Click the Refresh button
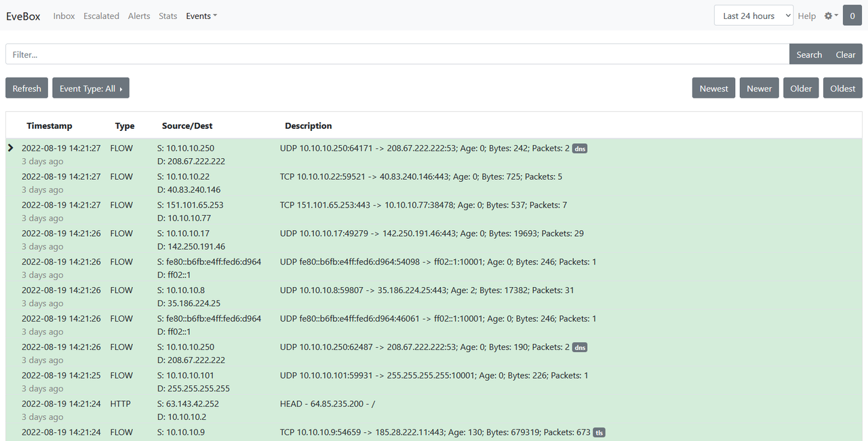This screenshot has width=868, height=441. [27, 88]
